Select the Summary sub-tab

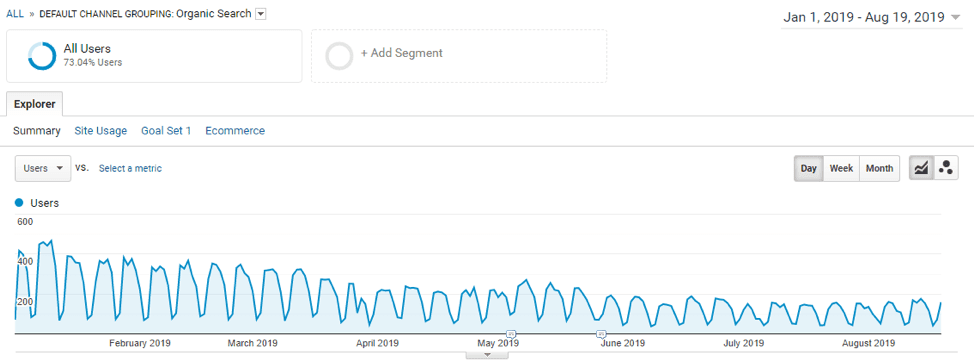37,131
